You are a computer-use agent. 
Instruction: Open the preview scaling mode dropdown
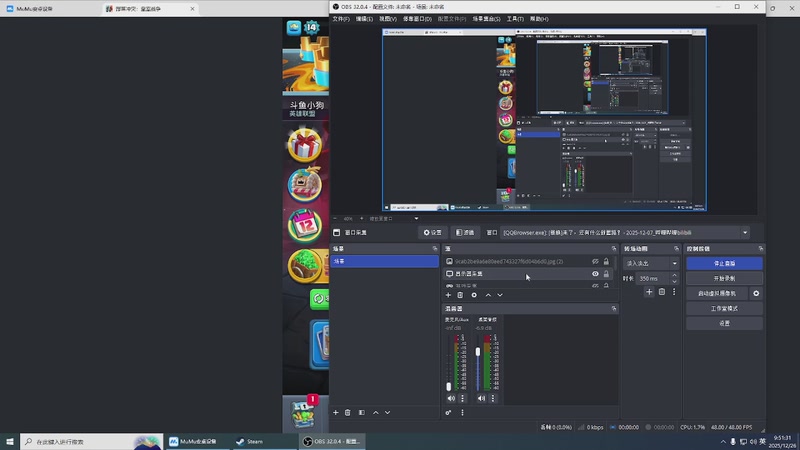(x=416, y=218)
